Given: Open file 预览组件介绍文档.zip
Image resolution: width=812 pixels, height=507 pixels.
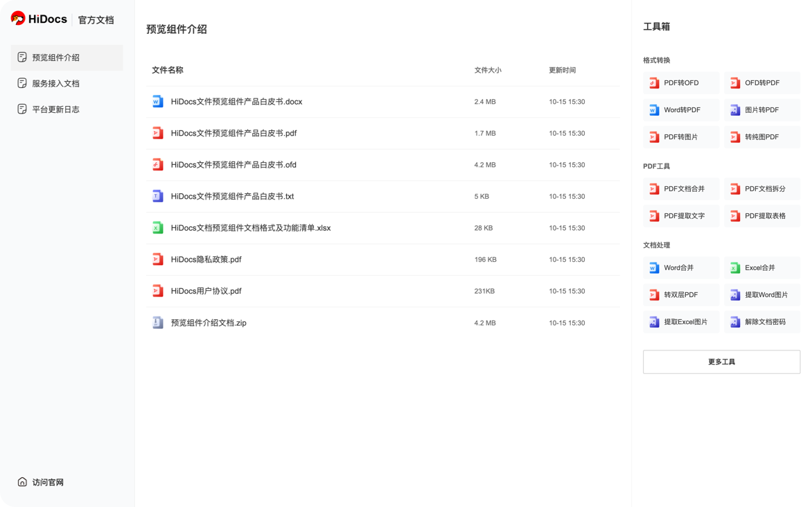Looking at the screenshot, I should pyautogui.click(x=209, y=323).
